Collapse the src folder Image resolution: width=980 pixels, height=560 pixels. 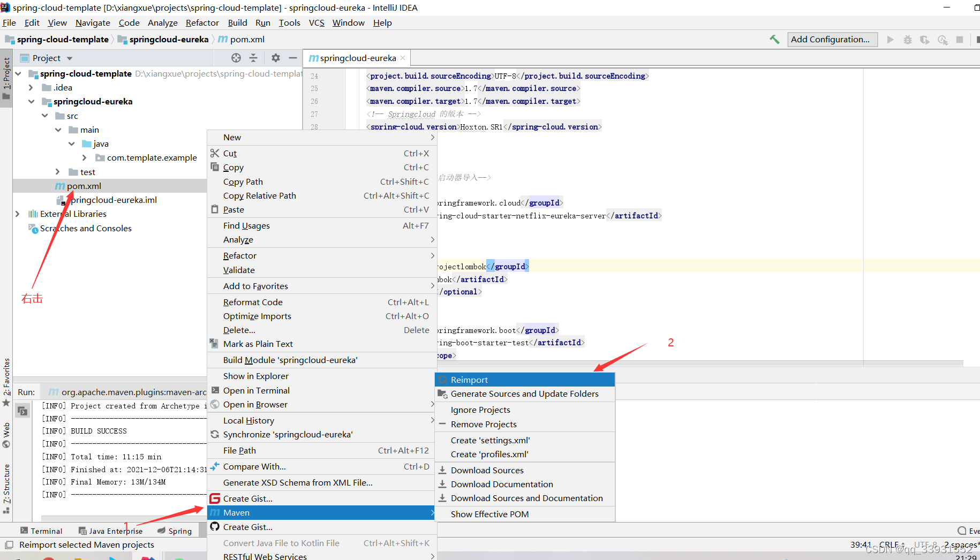(x=45, y=116)
